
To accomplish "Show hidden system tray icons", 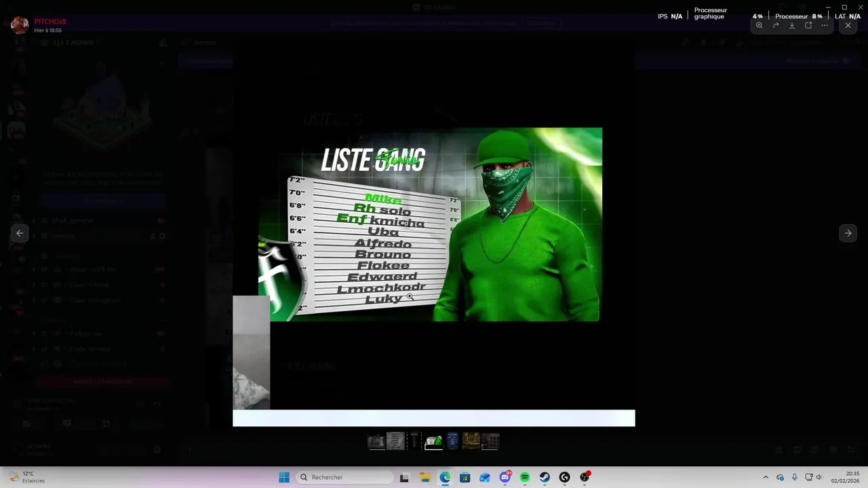I will 766,477.
